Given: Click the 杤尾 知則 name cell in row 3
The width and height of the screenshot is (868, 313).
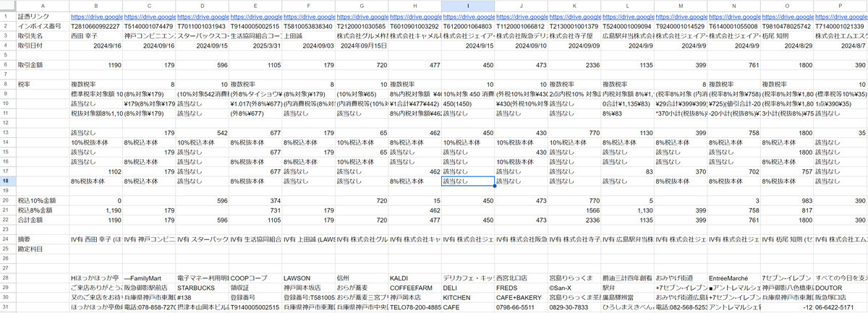Looking at the screenshot, I should [x=787, y=35].
